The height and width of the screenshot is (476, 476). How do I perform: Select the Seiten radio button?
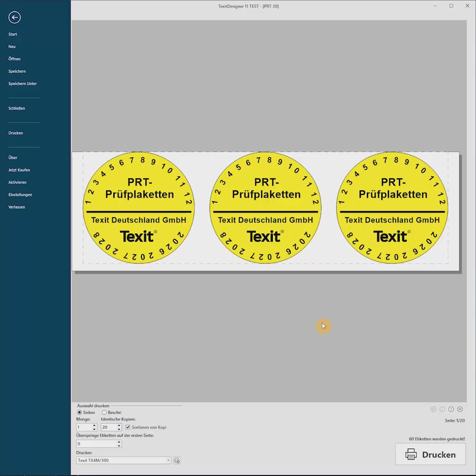[x=79, y=412]
